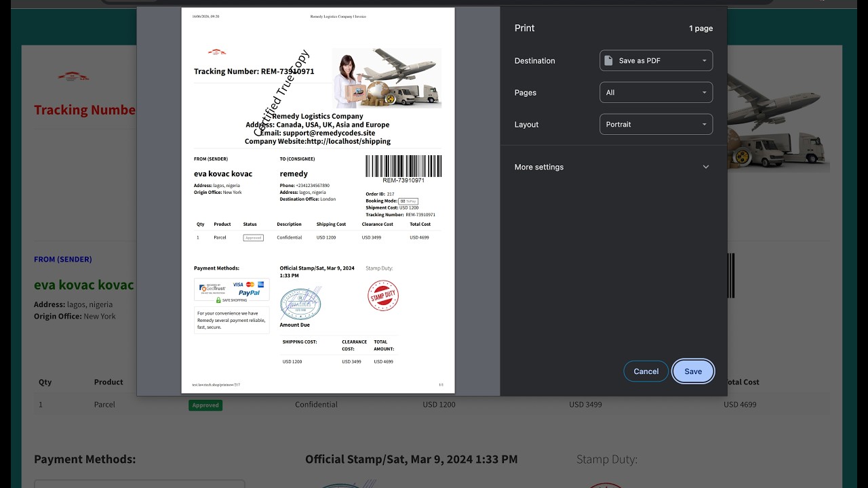The height and width of the screenshot is (488, 868).
Task: Click the invoice preview page thumbnail
Action: click(x=318, y=201)
